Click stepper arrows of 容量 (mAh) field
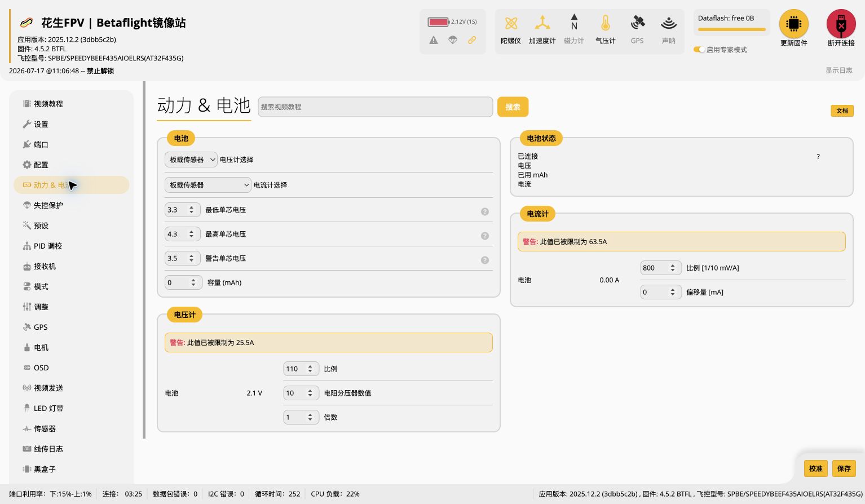Screen dimensions: 865x504 coord(193,282)
